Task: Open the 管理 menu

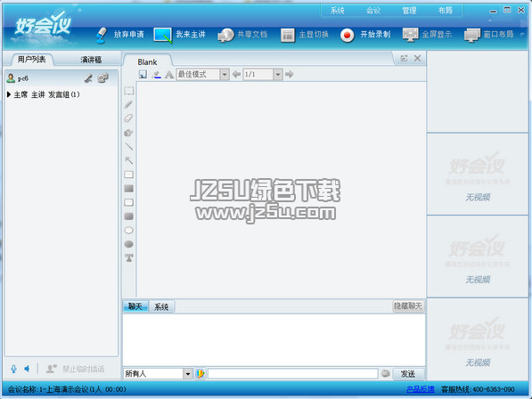Action: tap(409, 11)
